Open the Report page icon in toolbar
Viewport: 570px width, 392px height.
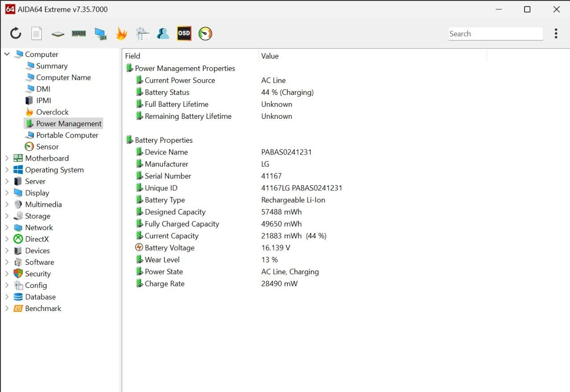pos(37,33)
